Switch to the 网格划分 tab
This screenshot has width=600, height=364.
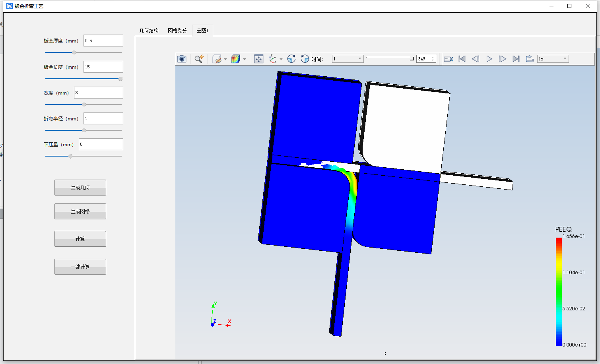point(177,31)
